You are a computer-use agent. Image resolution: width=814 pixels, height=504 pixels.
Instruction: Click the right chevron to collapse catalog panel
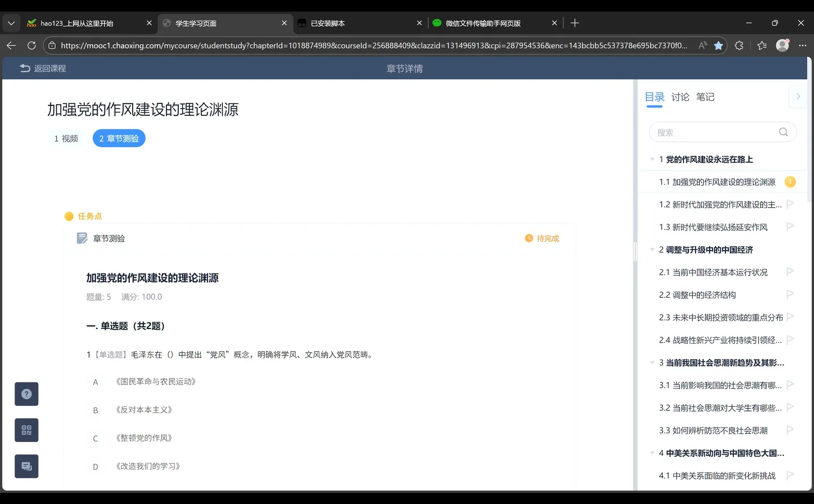tap(798, 96)
